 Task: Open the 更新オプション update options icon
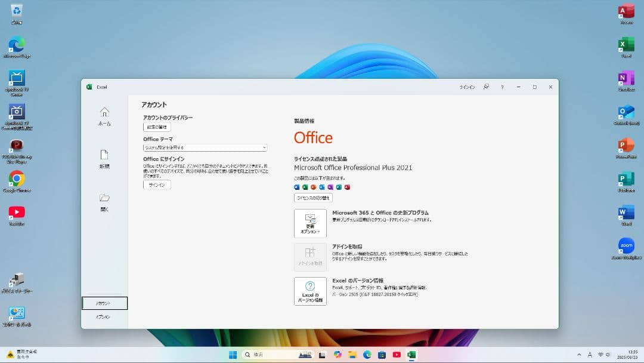point(310,222)
